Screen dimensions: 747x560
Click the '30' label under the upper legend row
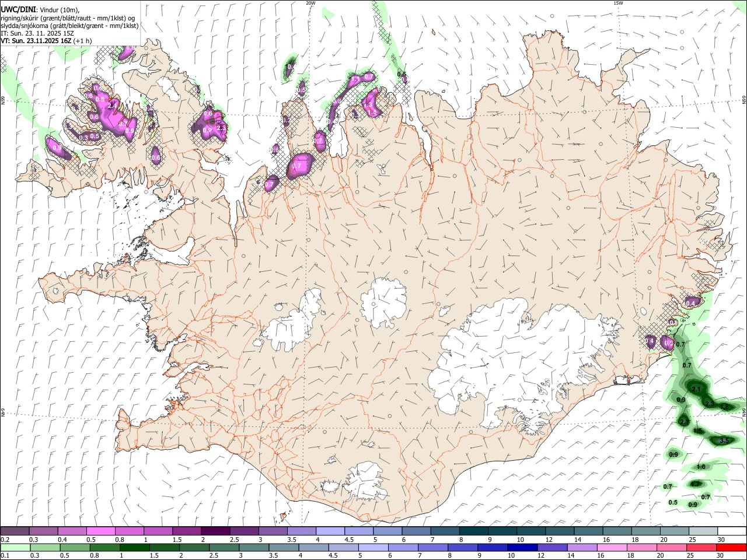tap(721, 540)
